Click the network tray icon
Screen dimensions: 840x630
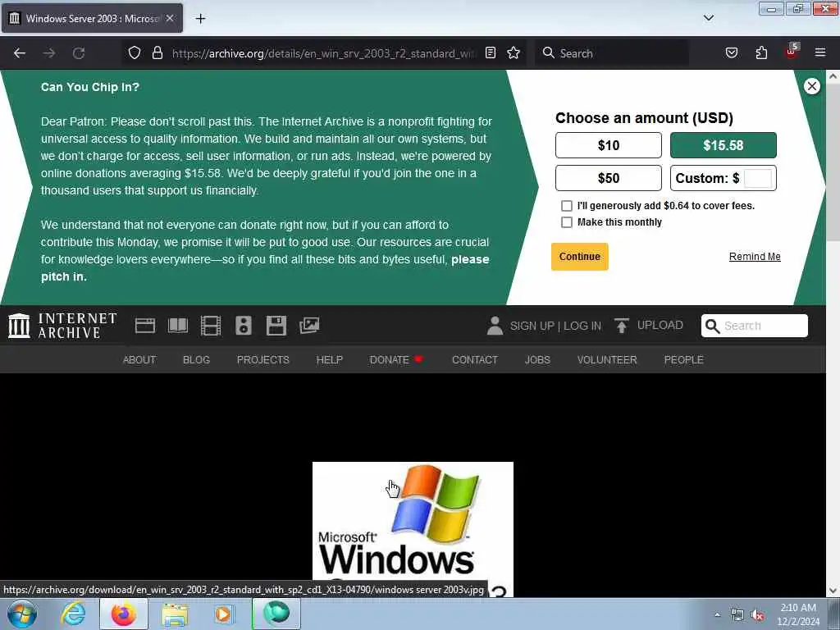tap(737, 615)
